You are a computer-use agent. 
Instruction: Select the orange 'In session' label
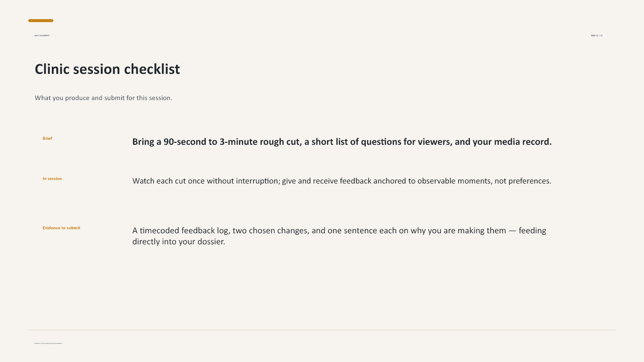[52, 178]
